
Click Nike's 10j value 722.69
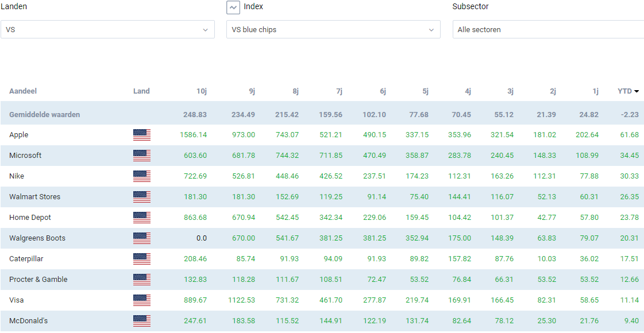pos(195,176)
